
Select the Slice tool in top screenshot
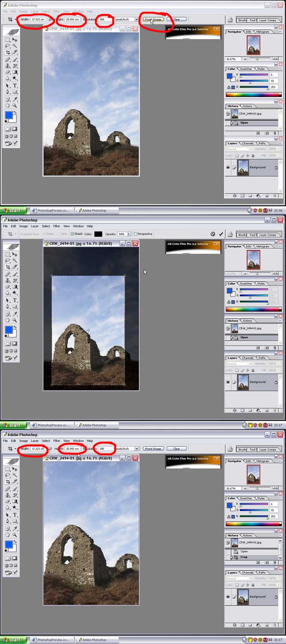tap(15, 52)
